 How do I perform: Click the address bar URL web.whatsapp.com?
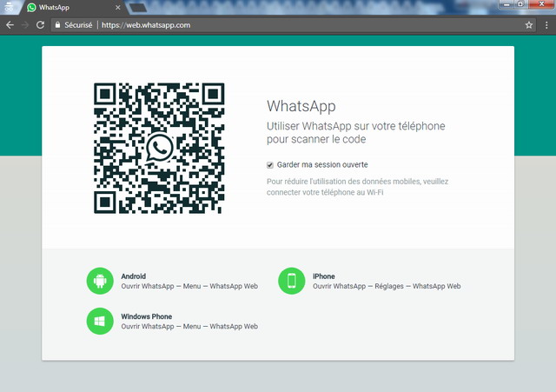(x=146, y=25)
